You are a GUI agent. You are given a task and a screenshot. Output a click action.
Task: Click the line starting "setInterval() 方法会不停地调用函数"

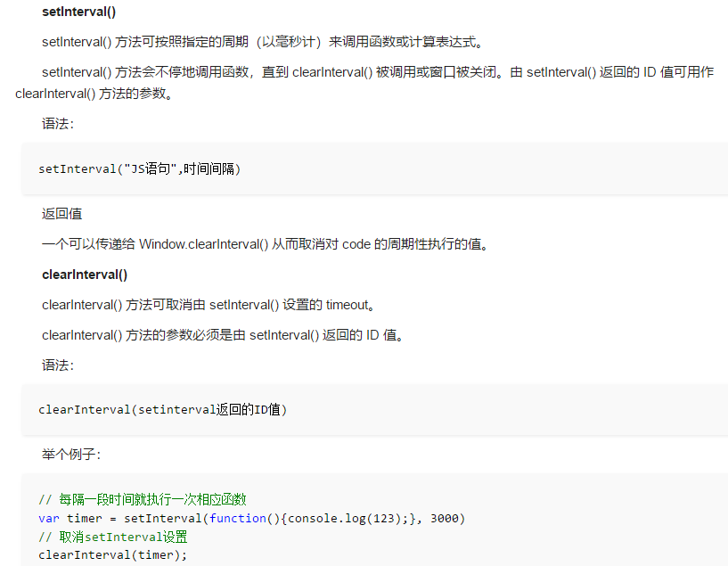tap(378, 72)
